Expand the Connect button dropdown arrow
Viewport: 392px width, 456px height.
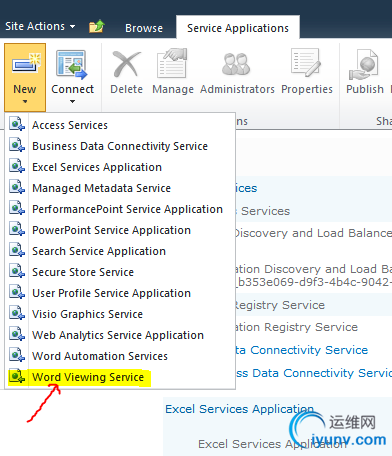pyautogui.click(x=72, y=101)
